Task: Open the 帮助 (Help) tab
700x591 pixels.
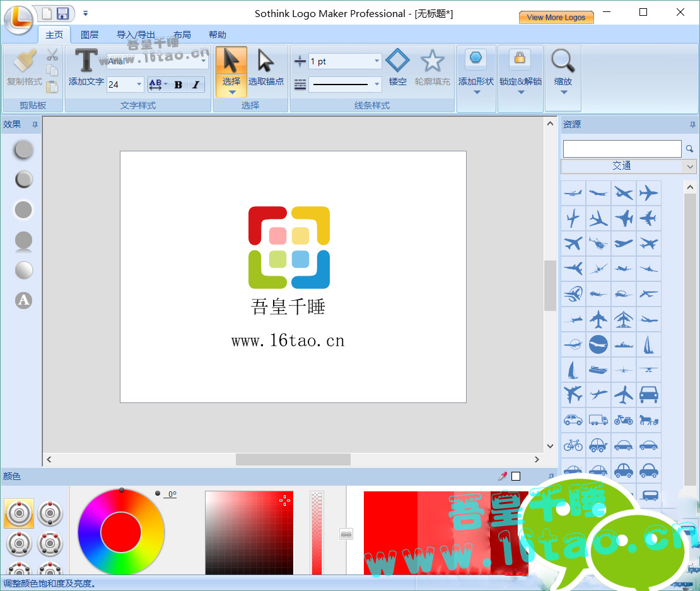Action: tap(217, 35)
